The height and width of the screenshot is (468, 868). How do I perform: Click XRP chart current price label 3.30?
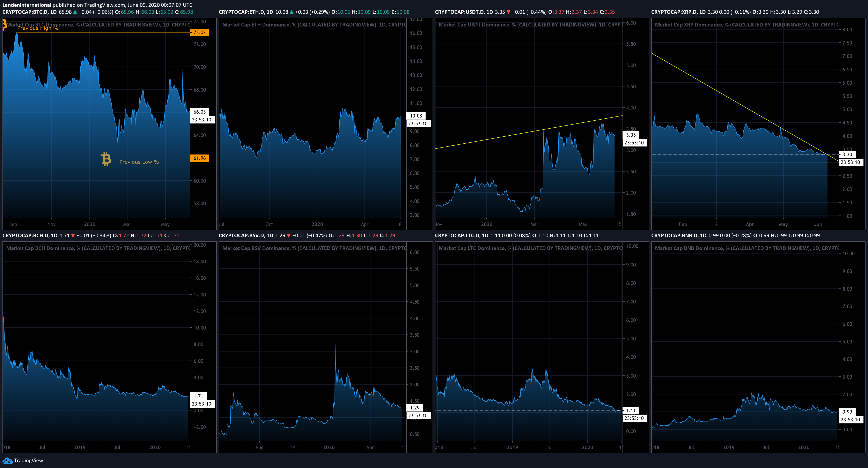click(x=847, y=154)
